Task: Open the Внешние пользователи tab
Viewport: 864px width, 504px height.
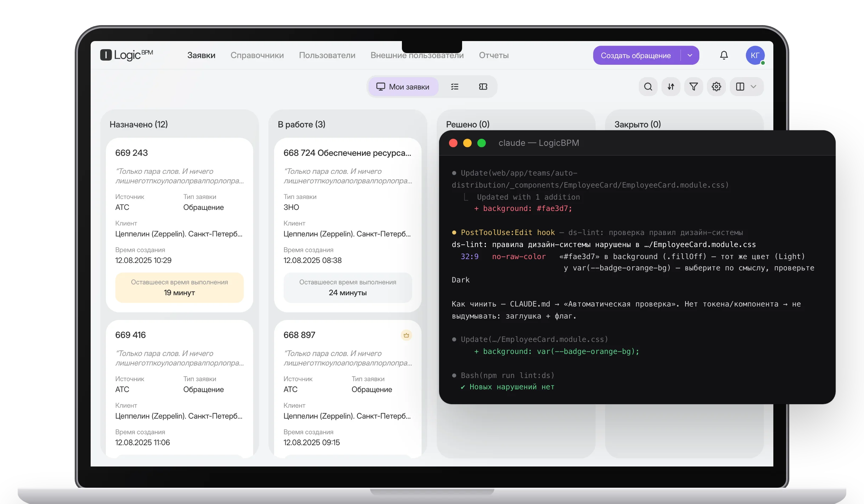Action: (417, 55)
